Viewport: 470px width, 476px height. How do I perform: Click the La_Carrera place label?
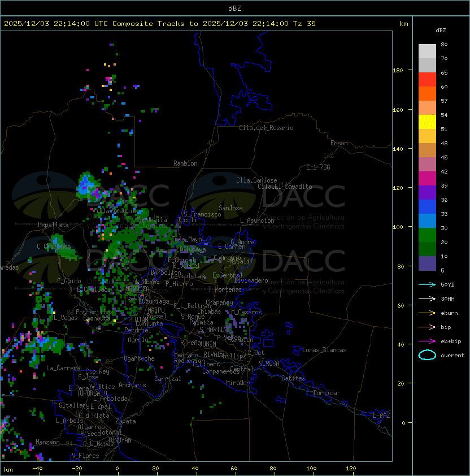point(63,368)
